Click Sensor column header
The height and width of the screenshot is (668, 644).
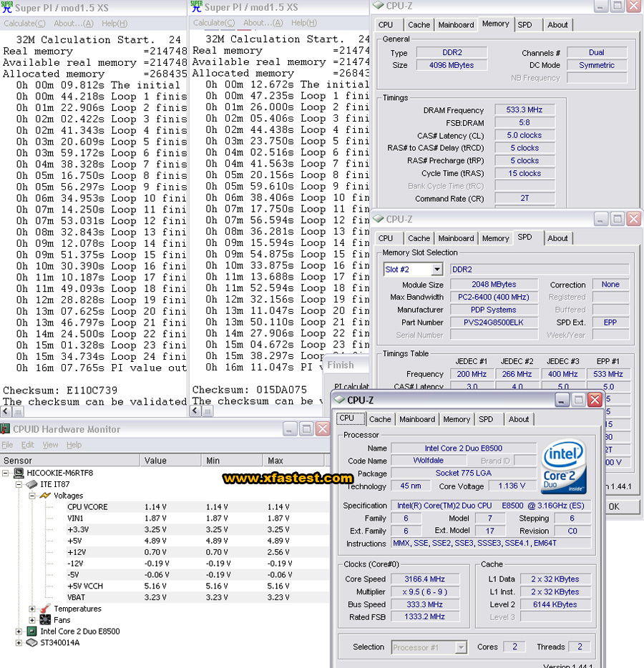pyautogui.click(x=70, y=461)
